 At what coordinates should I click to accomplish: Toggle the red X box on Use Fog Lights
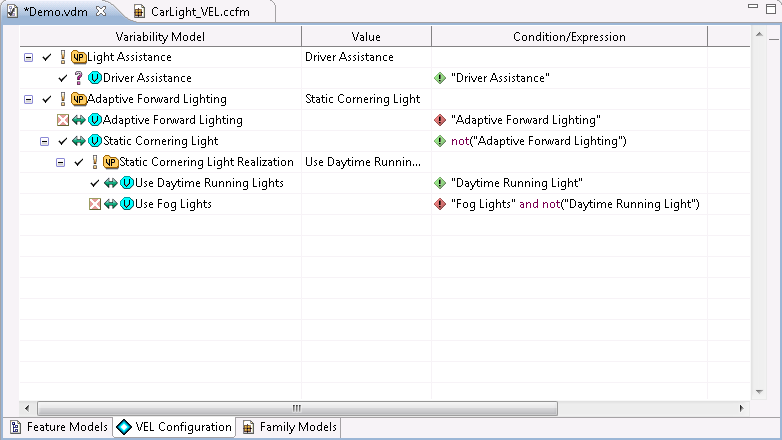(95, 204)
